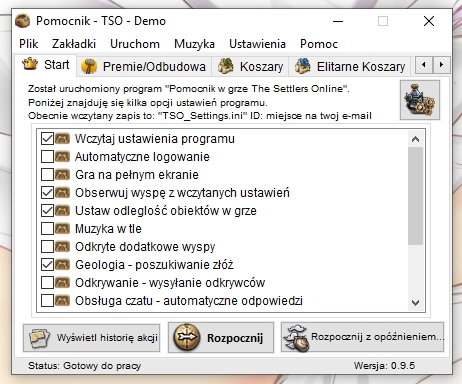This screenshot has width=462, height=384.
Task: Enable Muzyka w tle checkbox
Action: [47, 228]
